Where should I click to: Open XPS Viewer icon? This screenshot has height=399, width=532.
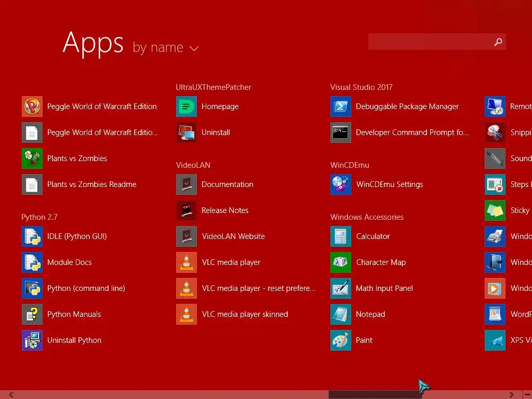[x=495, y=340]
